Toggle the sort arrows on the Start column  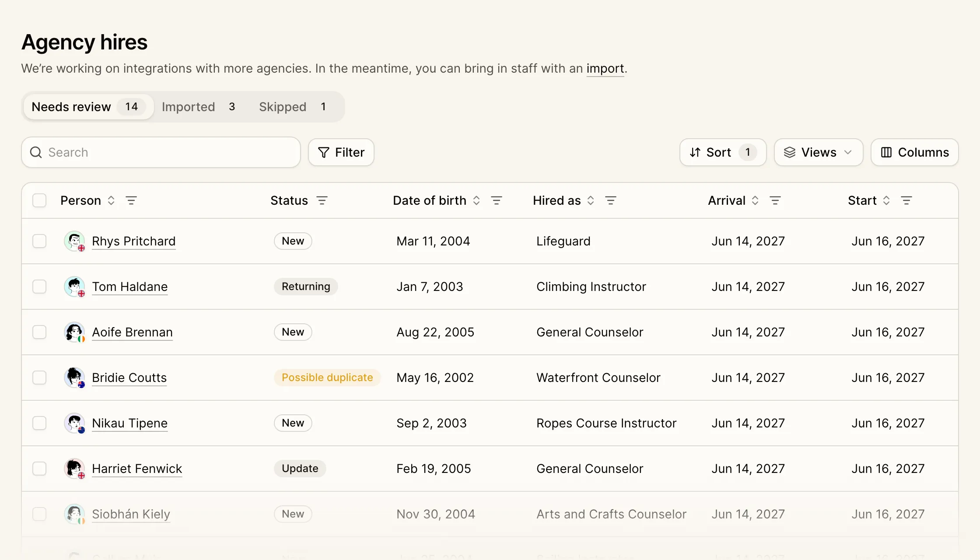[x=886, y=200]
